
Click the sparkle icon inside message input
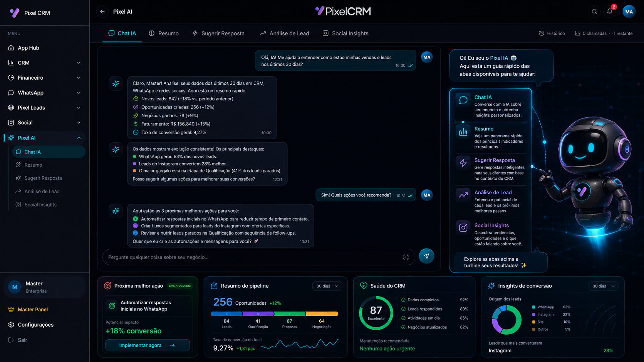pyautogui.click(x=406, y=257)
